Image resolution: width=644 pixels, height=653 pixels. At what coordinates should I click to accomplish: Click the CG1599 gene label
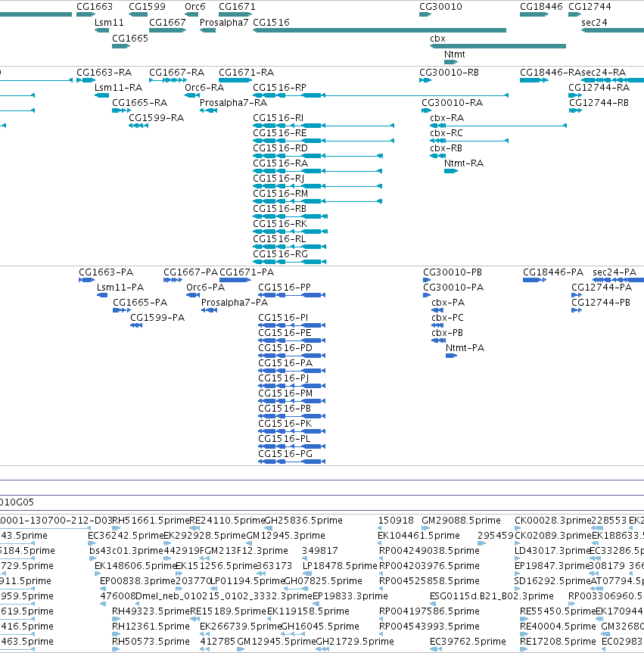[x=147, y=7]
